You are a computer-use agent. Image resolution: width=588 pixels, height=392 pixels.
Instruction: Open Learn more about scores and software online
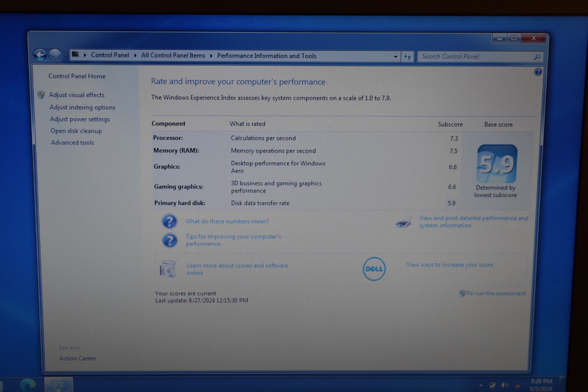click(x=237, y=269)
